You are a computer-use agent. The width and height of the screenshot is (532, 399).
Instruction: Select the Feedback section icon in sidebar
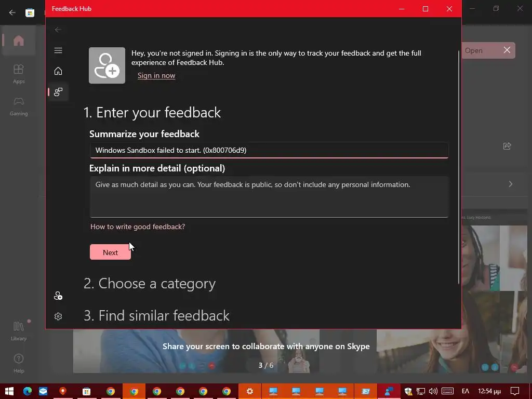58,91
